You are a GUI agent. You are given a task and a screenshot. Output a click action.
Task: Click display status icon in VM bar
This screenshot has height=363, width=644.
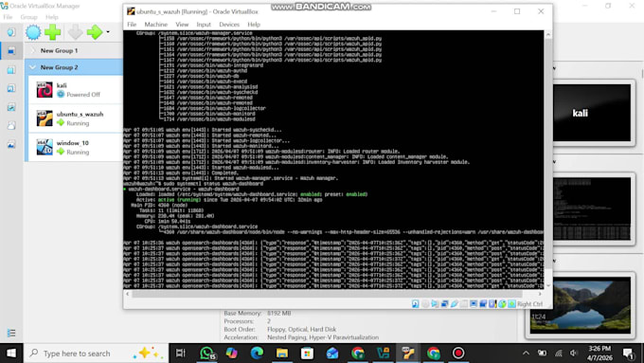click(474, 304)
